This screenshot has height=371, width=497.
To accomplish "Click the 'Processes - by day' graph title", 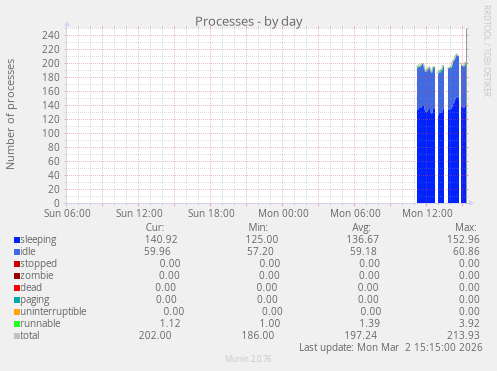I will [x=249, y=21].
